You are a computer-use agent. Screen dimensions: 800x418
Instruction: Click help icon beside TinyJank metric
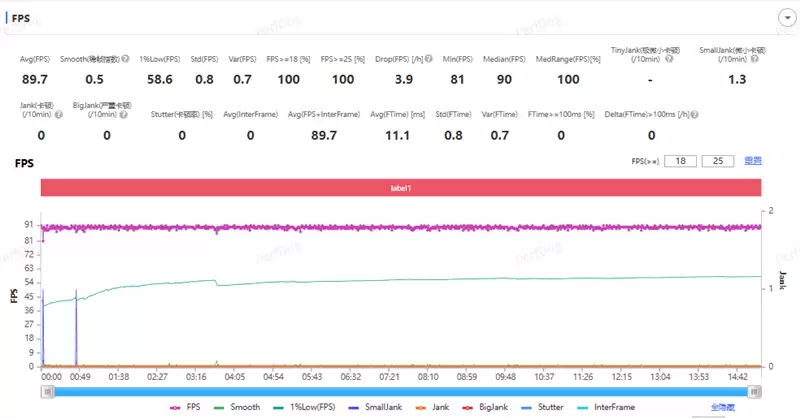[669, 59]
